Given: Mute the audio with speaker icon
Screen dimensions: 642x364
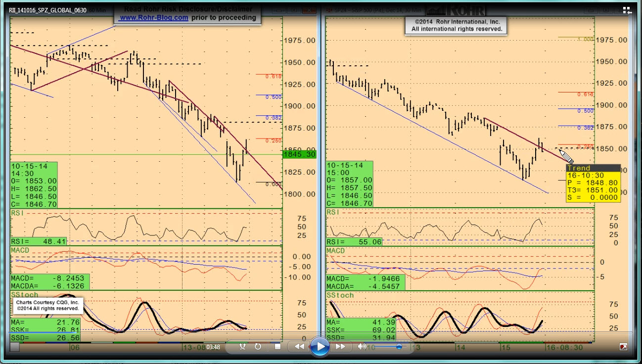Looking at the screenshot, I should coord(362,347).
